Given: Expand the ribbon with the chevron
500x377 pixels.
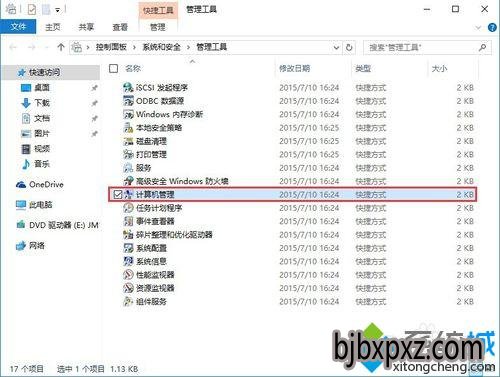Looking at the screenshot, I should [478, 27].
